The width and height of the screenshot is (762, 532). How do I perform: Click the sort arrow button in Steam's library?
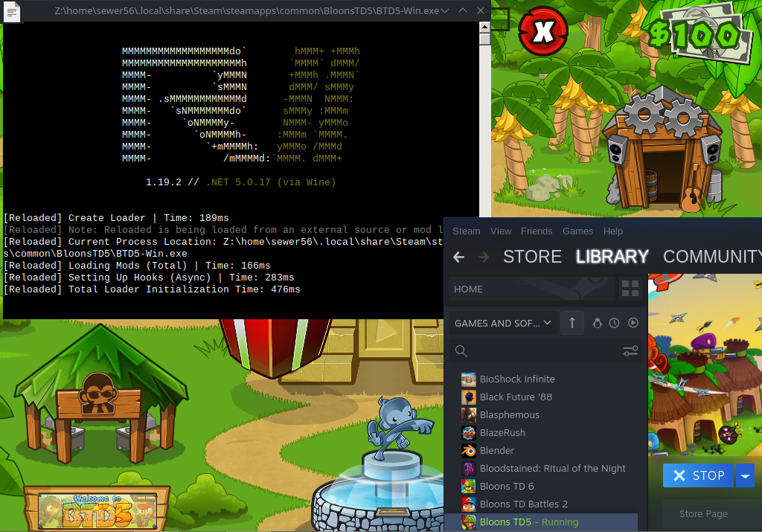pos(572,323)
